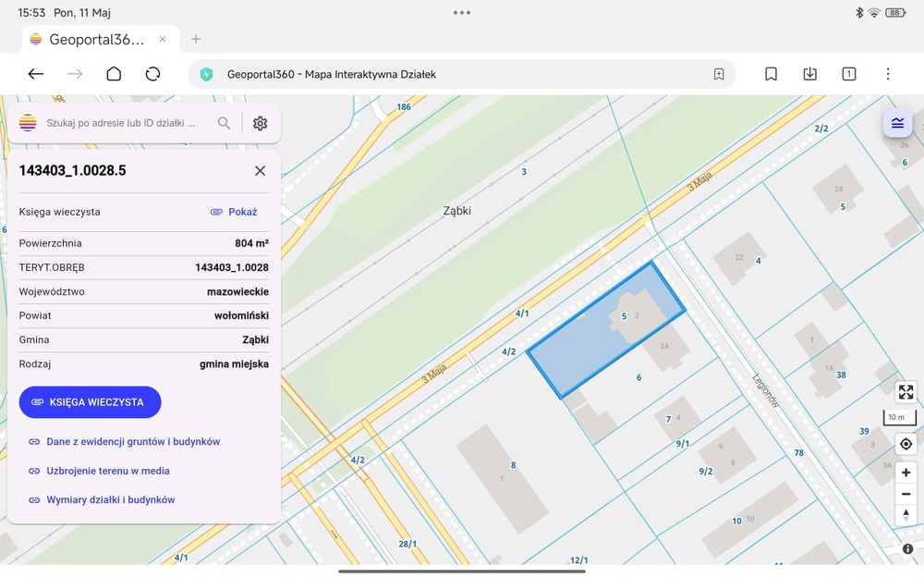Toggle fullscreen map view icon

coord(906,391)
